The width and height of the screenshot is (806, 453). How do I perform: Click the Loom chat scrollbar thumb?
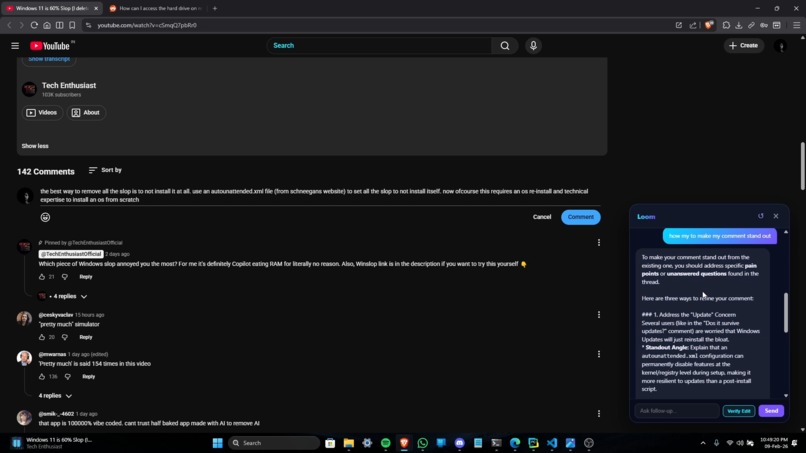click(x=785, y=312)
